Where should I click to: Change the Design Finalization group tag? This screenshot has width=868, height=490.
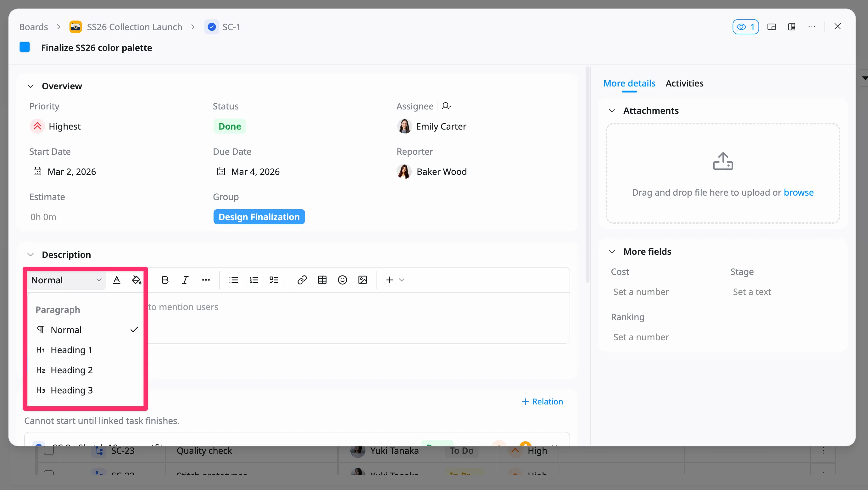[259, 217]
